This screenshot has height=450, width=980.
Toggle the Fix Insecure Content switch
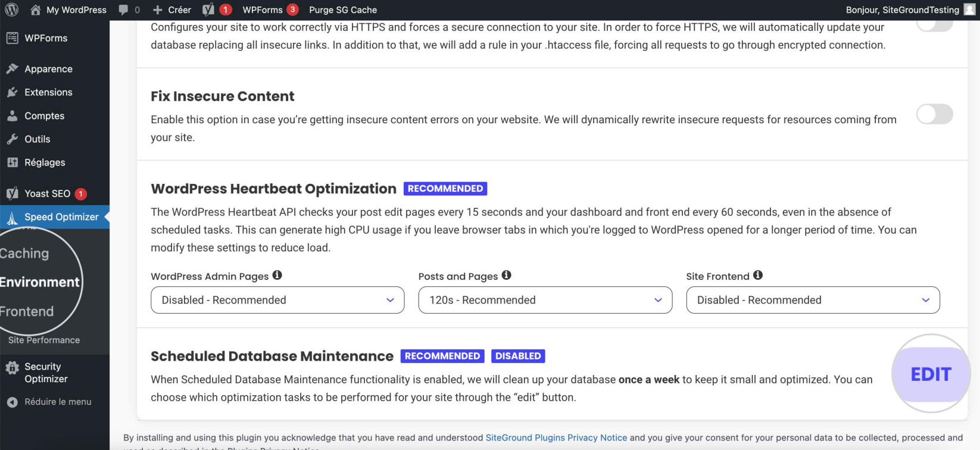935,114
